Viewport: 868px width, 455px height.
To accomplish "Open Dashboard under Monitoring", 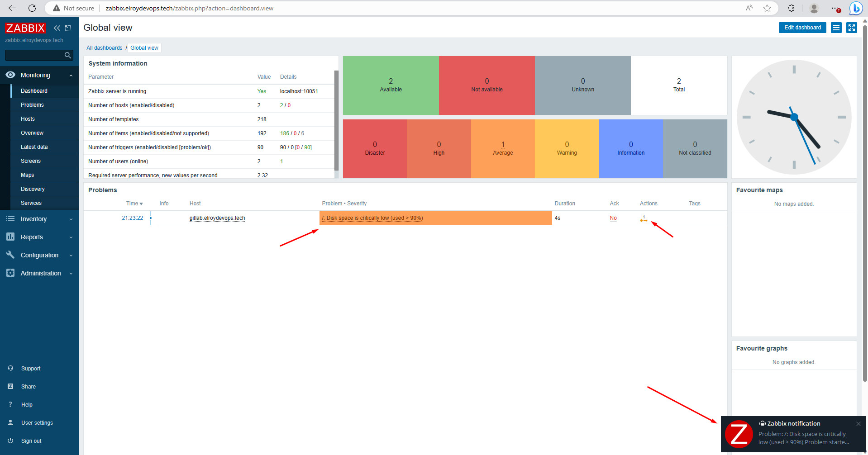I will coord(44,91).
